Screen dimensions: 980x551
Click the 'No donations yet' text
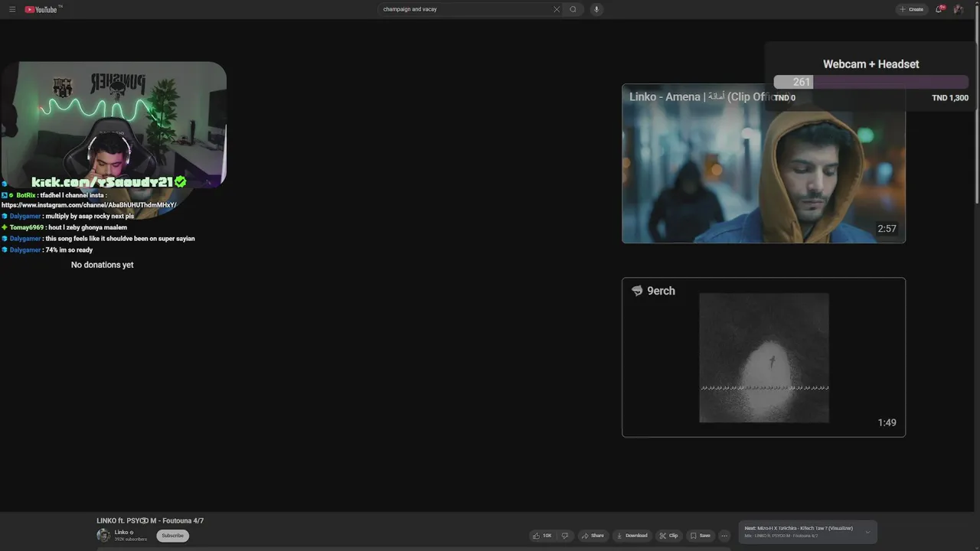pyautogui.click(x=102, y=265)
